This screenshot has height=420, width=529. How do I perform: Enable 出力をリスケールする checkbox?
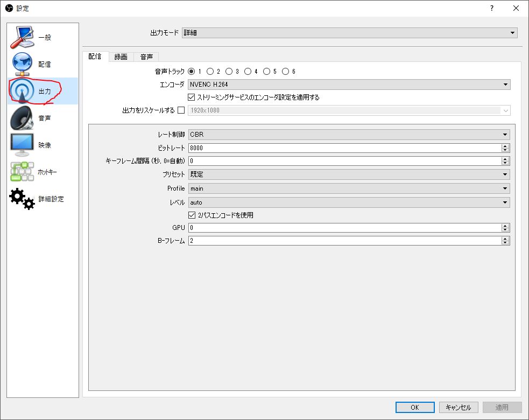coord(181,110)
